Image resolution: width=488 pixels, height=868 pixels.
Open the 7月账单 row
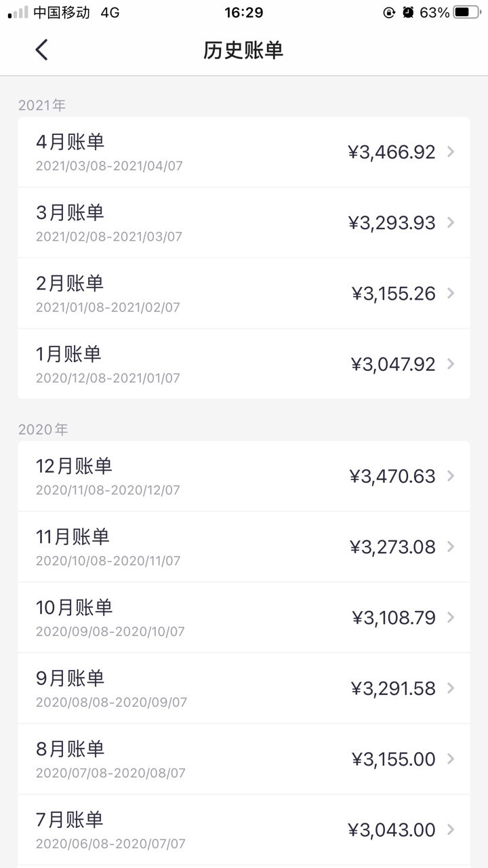244,829
